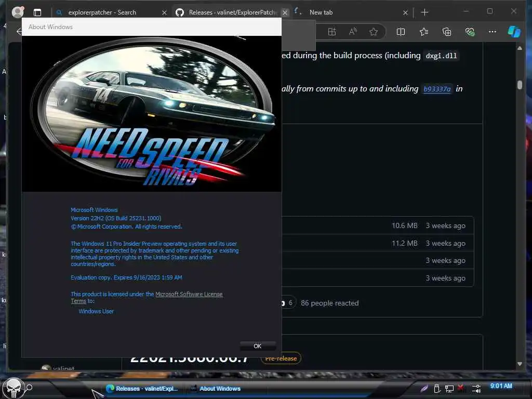Screen dimensions: 532x399
Task: Open the Favorites list
Action: (x=424, y=32)
